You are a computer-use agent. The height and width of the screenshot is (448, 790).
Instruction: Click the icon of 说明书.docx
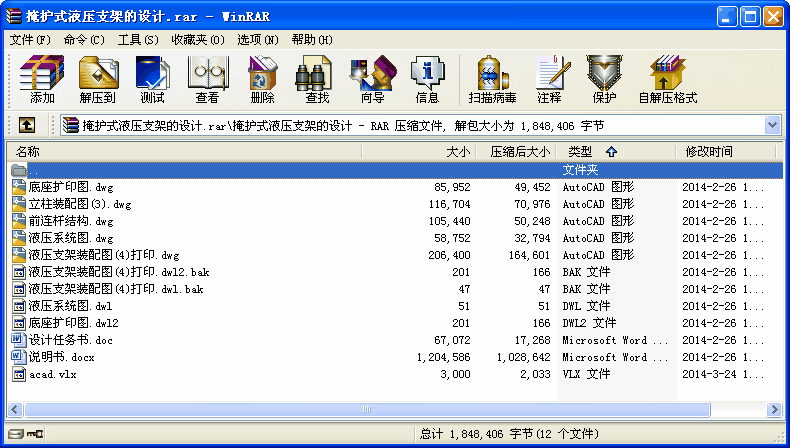(x=19, y=357)
